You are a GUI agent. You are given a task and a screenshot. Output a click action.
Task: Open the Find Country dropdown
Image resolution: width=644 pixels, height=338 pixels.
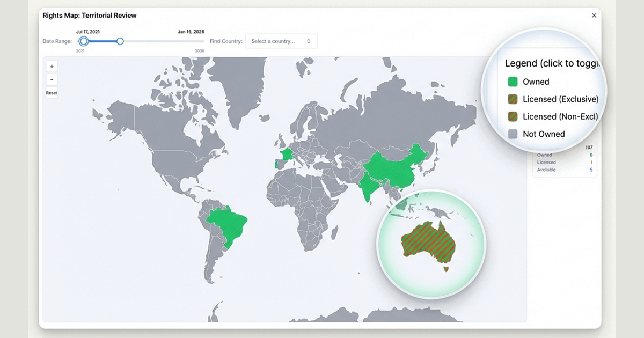tap(281, 41)
